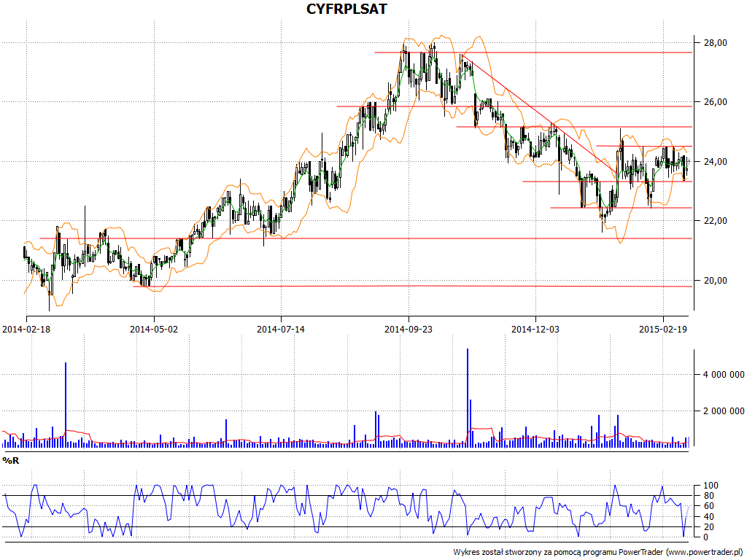Select the 22,00 price axis label

tap(715, 221)
